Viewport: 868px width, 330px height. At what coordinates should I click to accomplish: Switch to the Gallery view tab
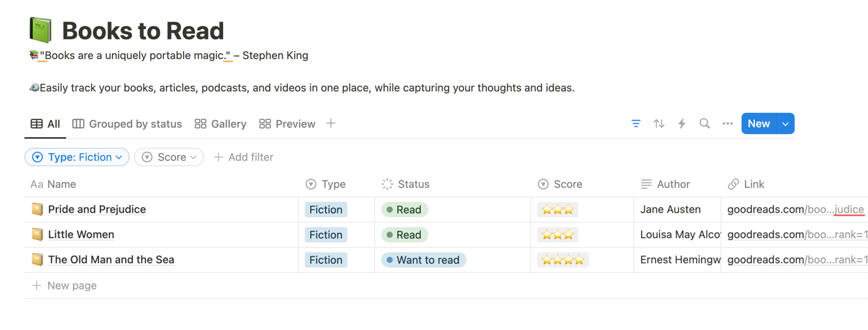[220, 124]
